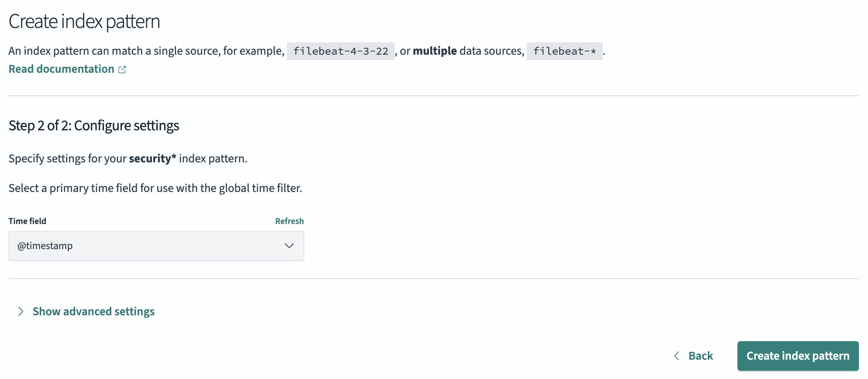The image size is (868, 379).
Task: Click the Create index pattern page title
Action: (x=85, y=21)
